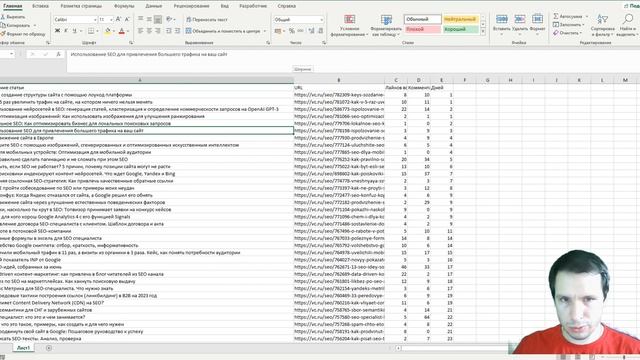640x360 pixels.
Task: Apply yellow fill color bucket
Action: pos(108,31)
